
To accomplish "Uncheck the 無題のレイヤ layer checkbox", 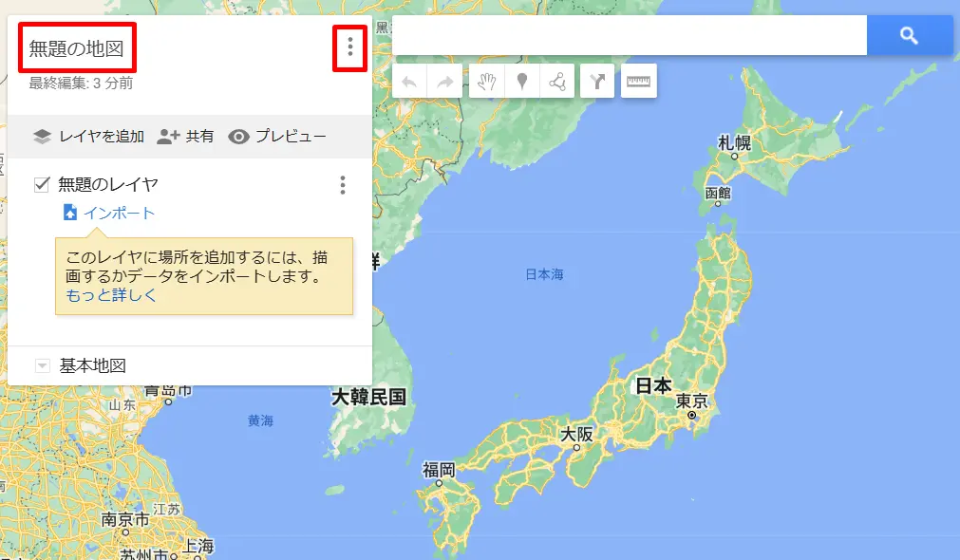I will pyautogui.click(x=42, y=184).
